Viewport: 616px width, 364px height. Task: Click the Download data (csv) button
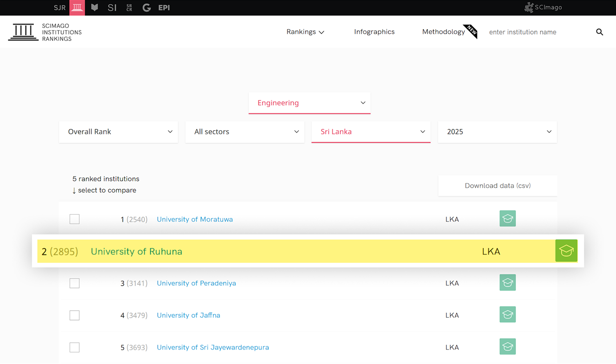497,185
